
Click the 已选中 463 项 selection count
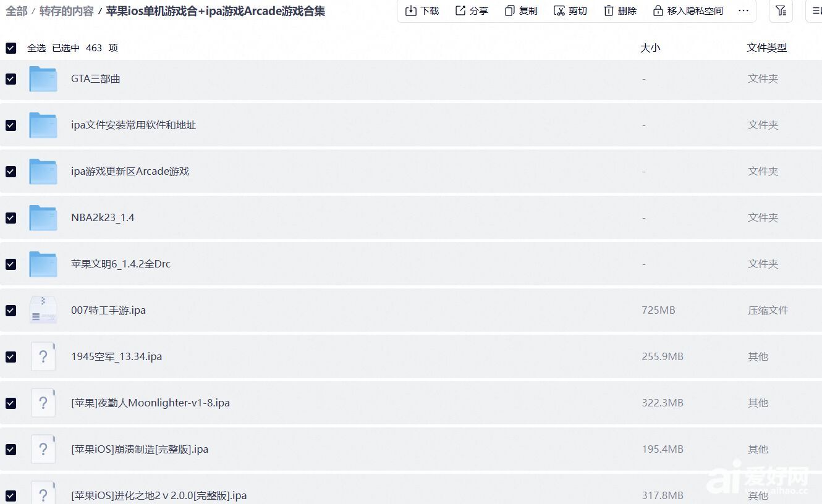coord(85,48)
